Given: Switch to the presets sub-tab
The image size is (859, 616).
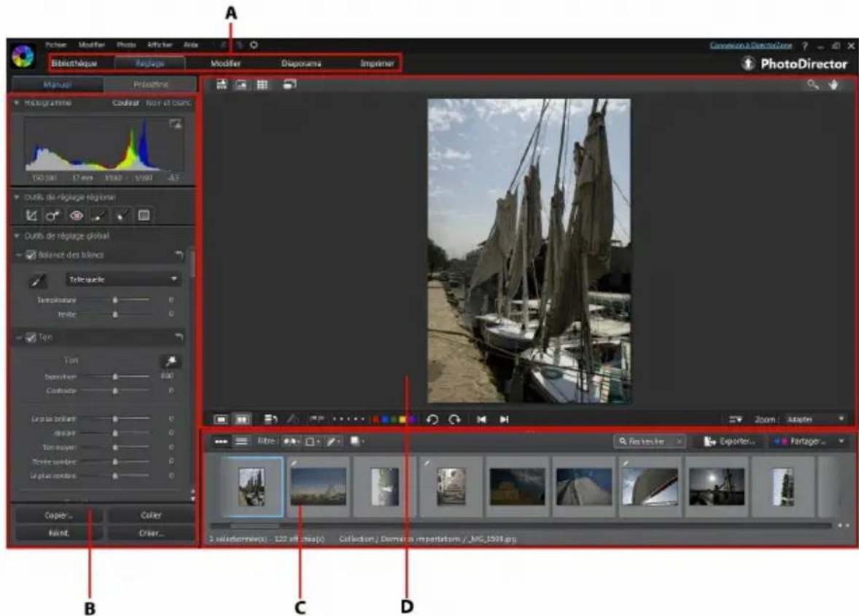Looking at the screenshot, I should coord(151,85).
